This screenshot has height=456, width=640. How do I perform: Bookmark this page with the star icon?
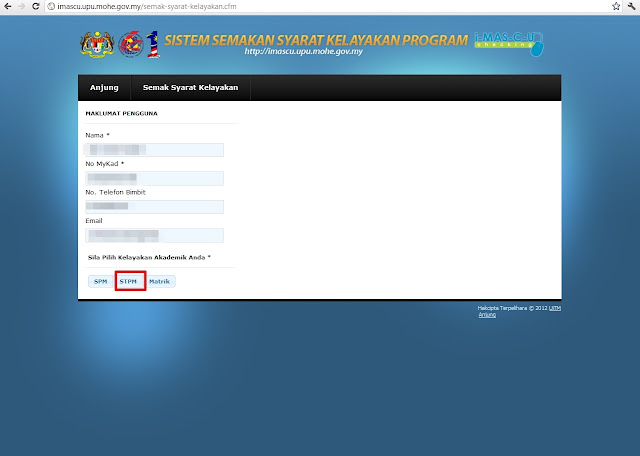point(616,6)
